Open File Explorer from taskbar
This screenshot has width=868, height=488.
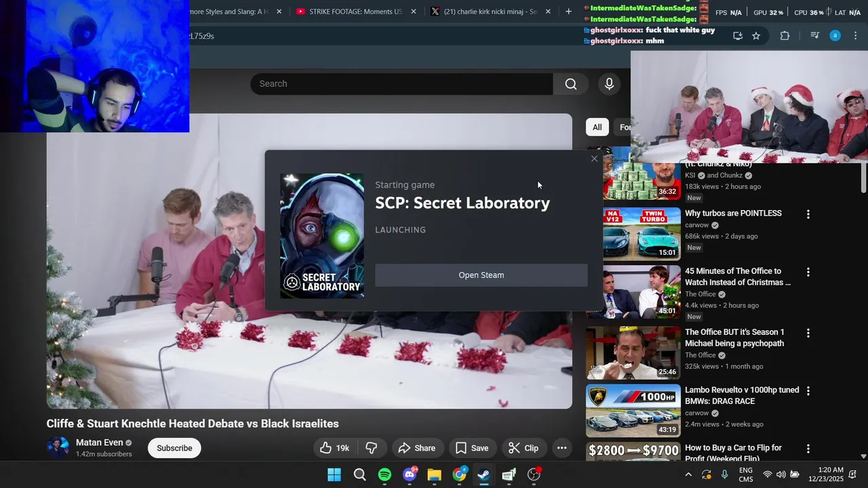(x=434, y=474)
